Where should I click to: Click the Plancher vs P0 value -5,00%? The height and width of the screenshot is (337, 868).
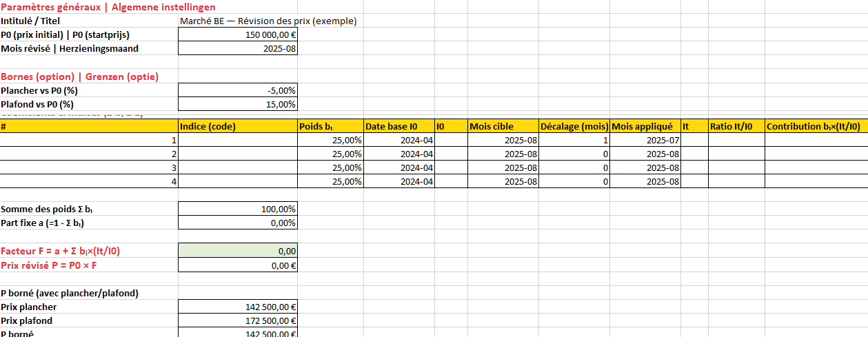point(238,90)
